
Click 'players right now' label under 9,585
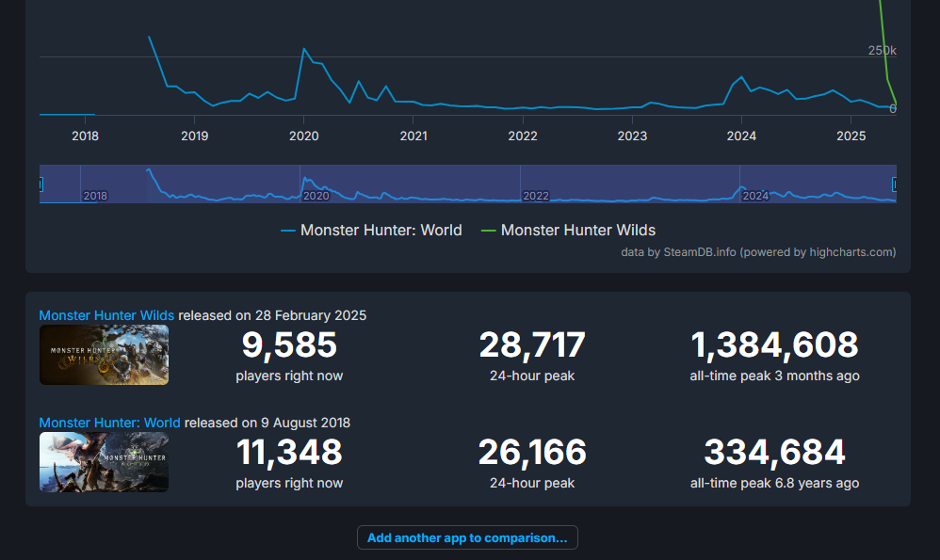coord(289,376)
